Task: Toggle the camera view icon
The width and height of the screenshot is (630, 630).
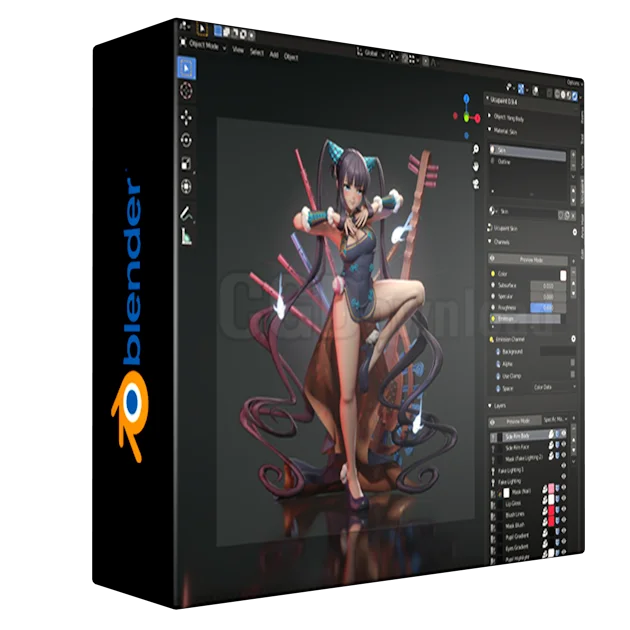Action: [476, 184]
